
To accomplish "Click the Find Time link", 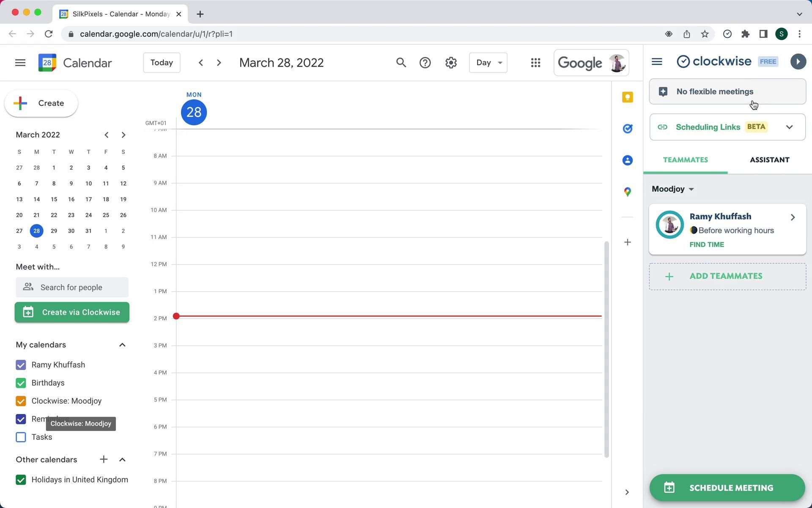I will 707,245.
